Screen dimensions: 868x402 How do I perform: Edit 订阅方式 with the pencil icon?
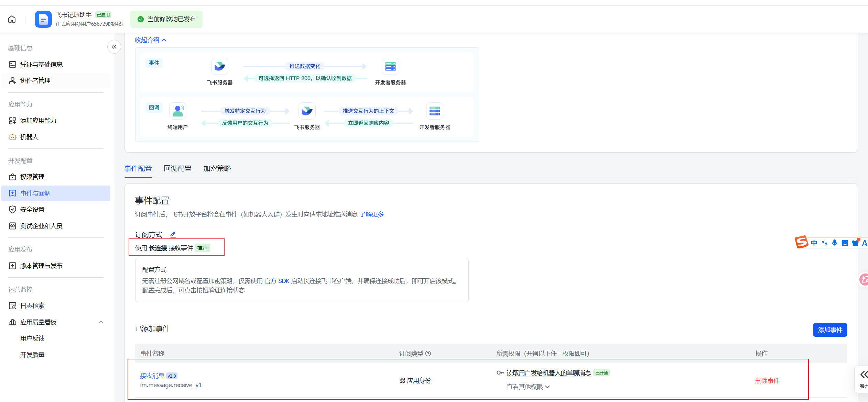point(173,235)
